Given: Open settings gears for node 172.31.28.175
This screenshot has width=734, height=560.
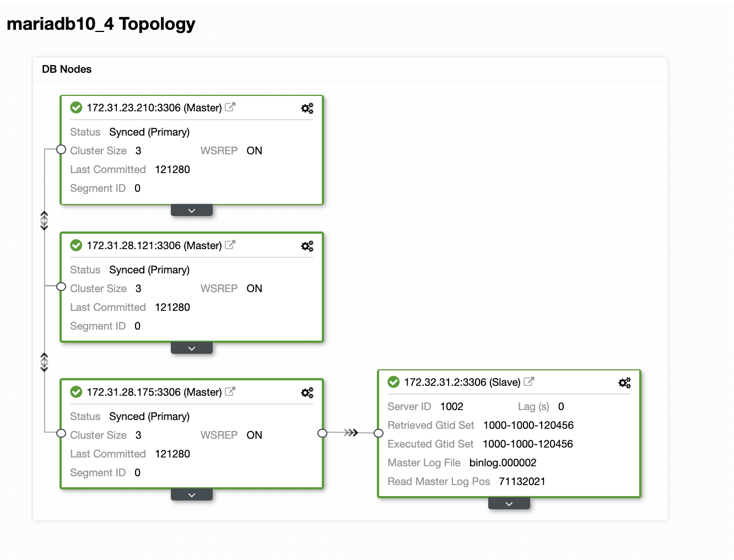Looking at the screenshot, I should click(x=307, y=392).
